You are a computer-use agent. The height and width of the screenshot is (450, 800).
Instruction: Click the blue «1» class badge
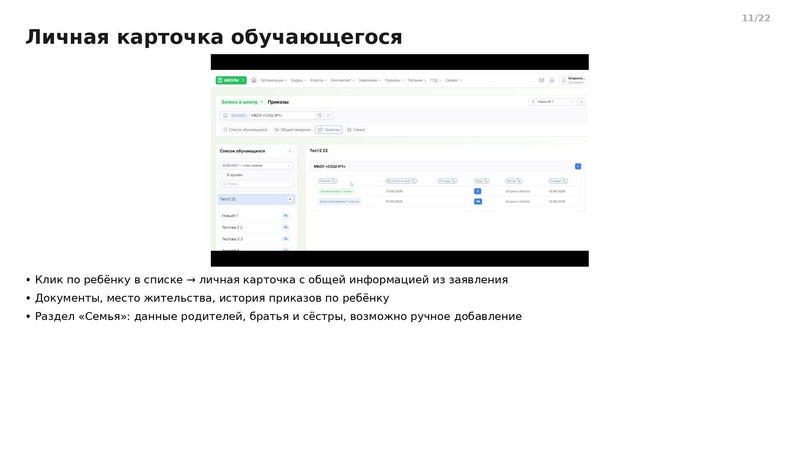(478, 191)
